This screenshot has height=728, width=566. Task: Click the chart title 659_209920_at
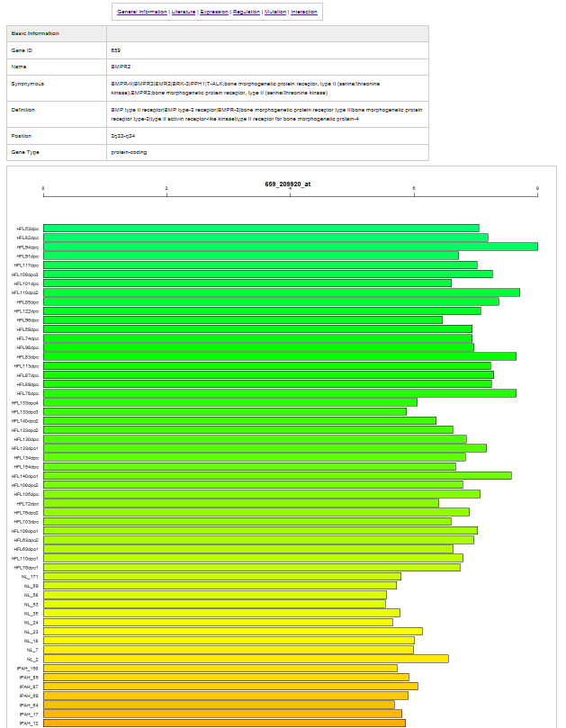point(288,184)
